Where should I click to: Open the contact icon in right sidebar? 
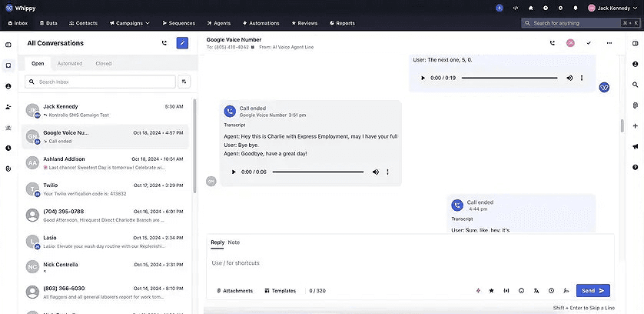[636, 64]
